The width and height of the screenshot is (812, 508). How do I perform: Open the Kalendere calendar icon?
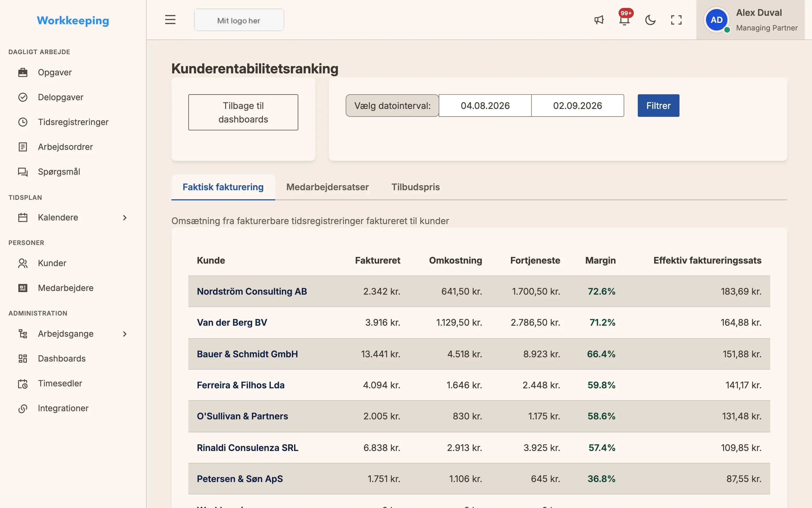click(x=23, y=217)
